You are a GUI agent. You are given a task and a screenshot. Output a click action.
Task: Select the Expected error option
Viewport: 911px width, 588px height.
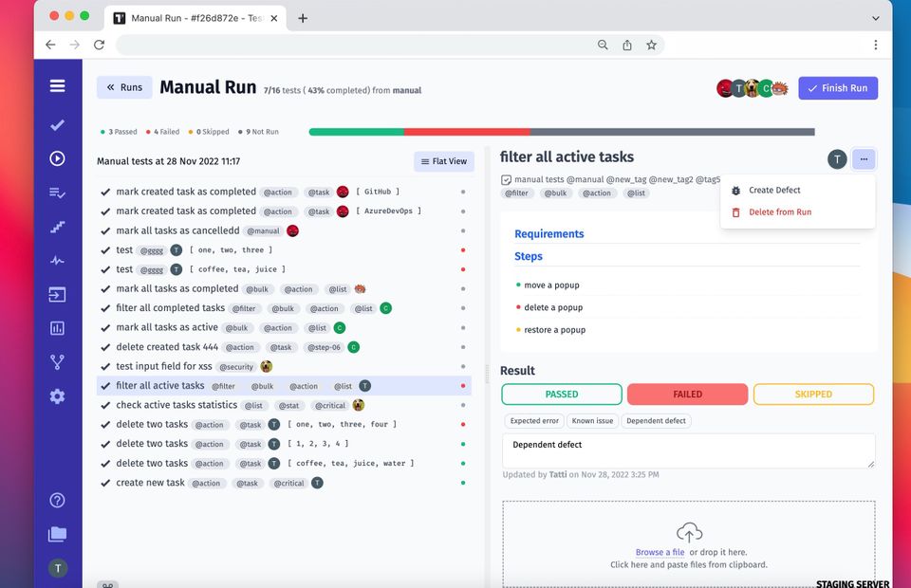click(x=534, y=421)
